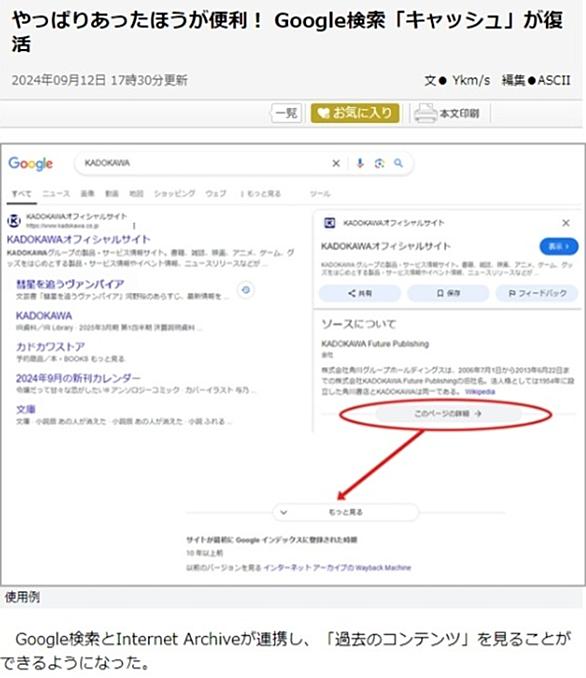Open the ツール search tools
The height and width of the screenshot is (678, 586).
pos(320,194)
